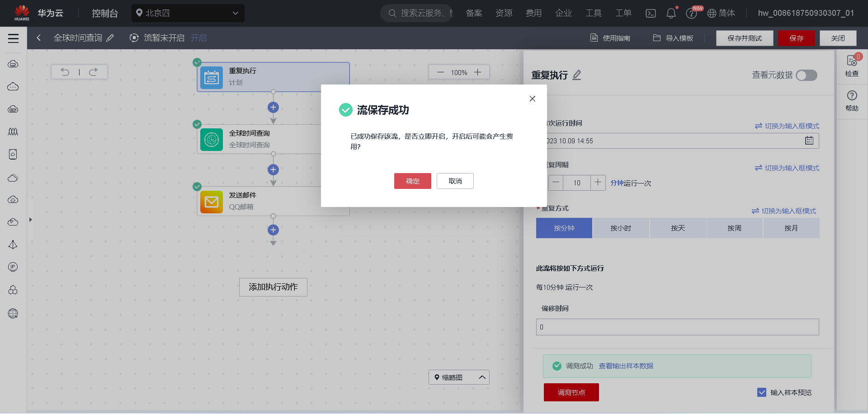Select the QQ邮箱 发送邮件 node icon
This screenshot has width=868, height=414.
tap(211, 202)
